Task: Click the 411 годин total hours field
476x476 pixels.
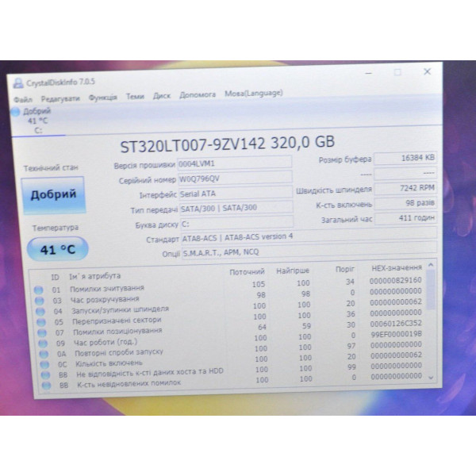Action: [406, 218]
